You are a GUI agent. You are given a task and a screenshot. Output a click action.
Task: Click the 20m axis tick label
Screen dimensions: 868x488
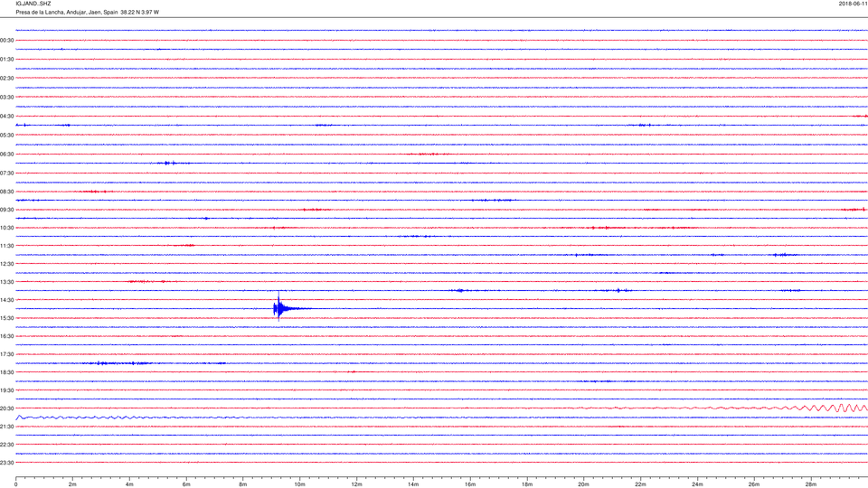[x=583, y=484]
